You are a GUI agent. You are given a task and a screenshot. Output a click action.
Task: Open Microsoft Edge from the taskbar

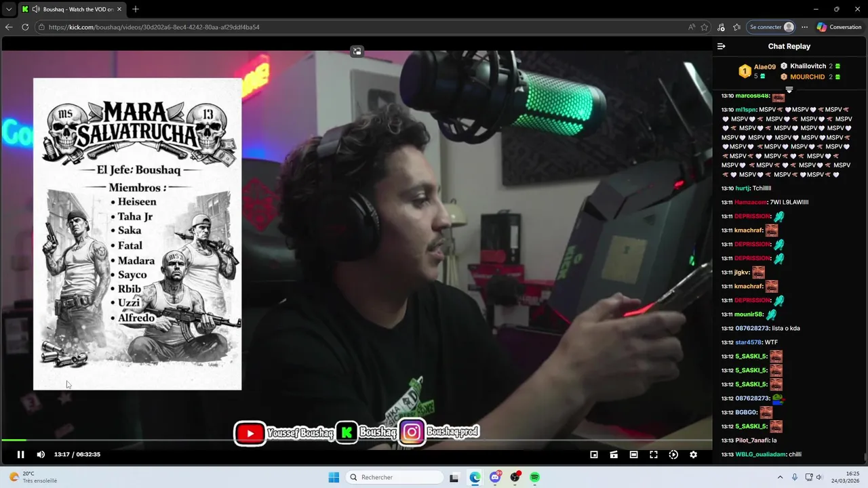coord(475,477)
